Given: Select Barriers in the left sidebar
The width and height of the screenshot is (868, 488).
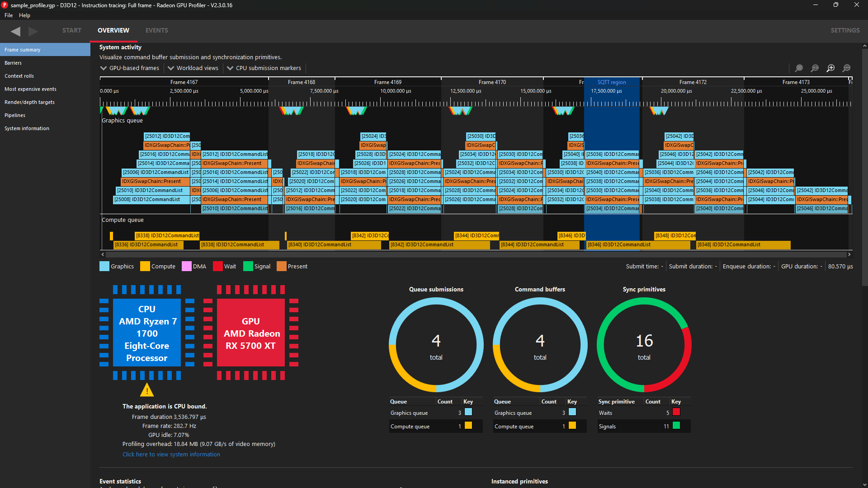Looking at the screenshot, I should [13, 63].
